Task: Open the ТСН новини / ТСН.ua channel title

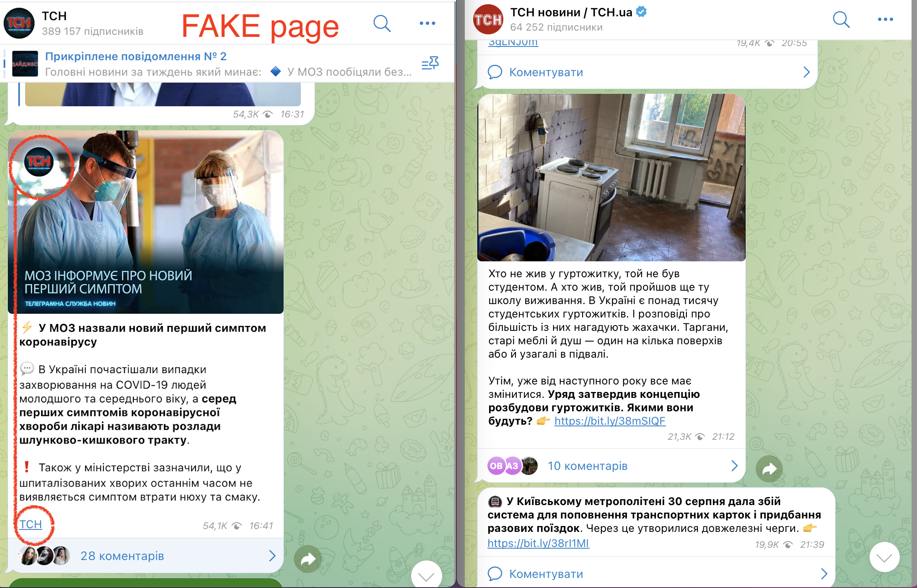Action: tap(571, 13)
